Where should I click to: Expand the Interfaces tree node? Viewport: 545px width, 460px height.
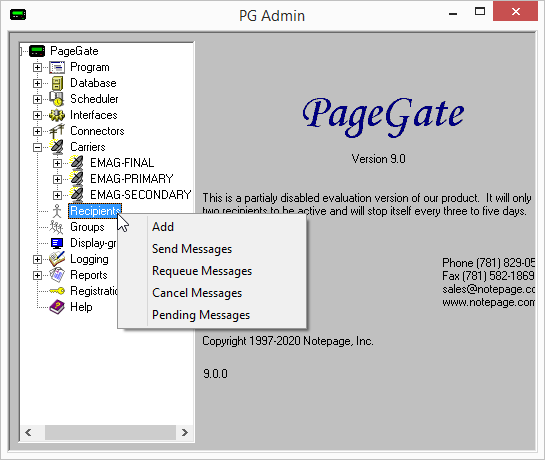(37, 115)
